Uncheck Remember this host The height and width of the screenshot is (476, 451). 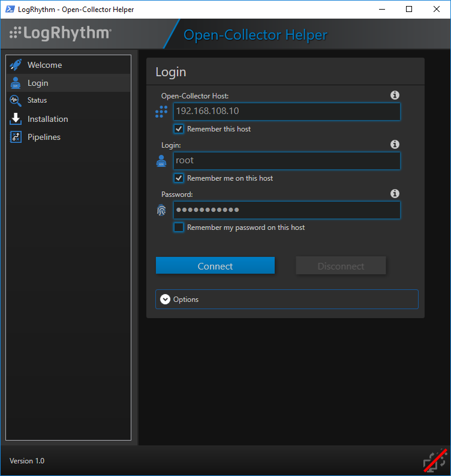point(179,128)
